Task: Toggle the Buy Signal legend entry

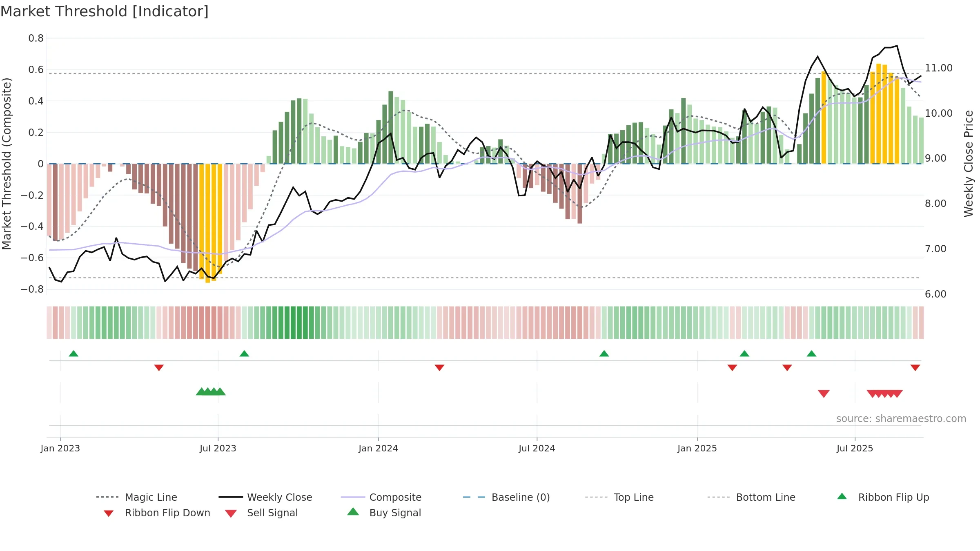Action: tap(384, 513)
